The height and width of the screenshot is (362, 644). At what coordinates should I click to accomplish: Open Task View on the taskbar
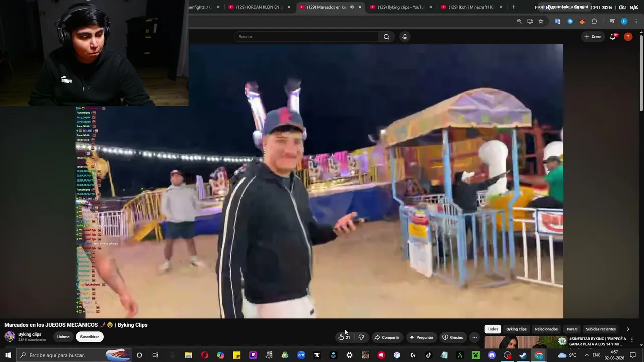155,355
